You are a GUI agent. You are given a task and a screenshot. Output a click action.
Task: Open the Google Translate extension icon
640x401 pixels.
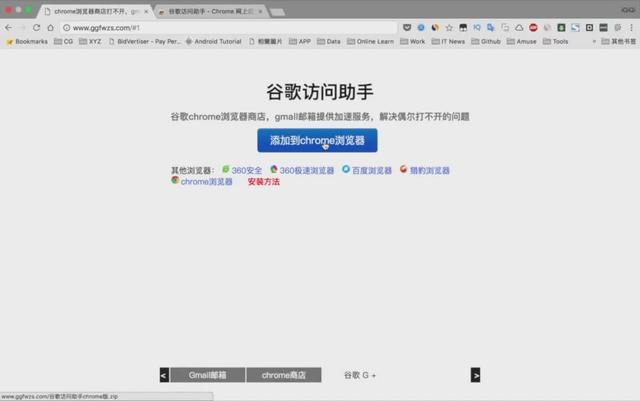tap(491, 28)
